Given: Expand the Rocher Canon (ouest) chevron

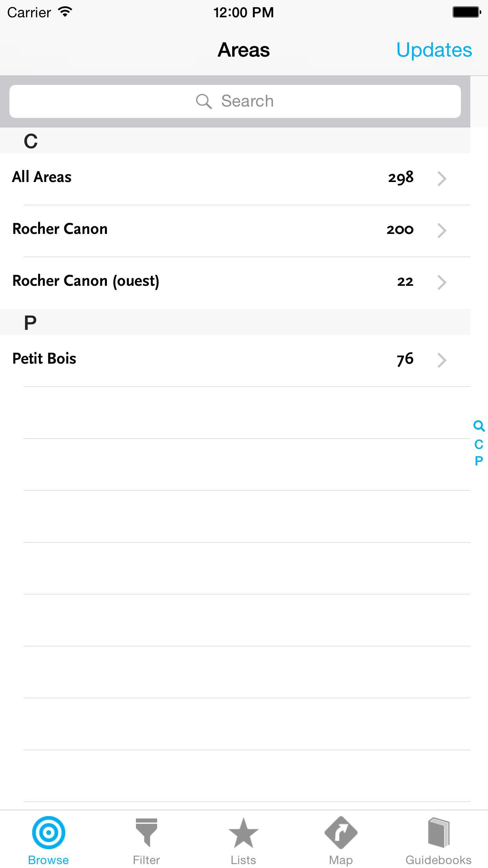Looking at the screenshot, I should (442, 282).
